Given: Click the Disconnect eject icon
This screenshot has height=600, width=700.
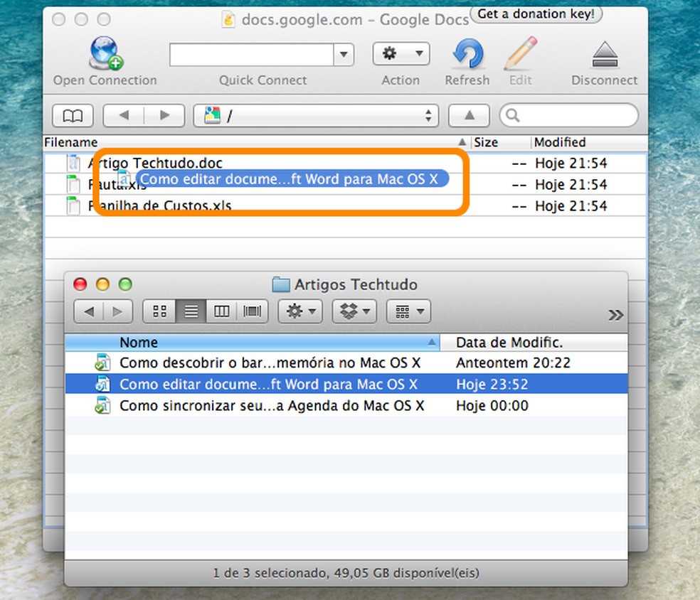Looking at the screenshot, I should pyautogui.click(x=605, y=55).
